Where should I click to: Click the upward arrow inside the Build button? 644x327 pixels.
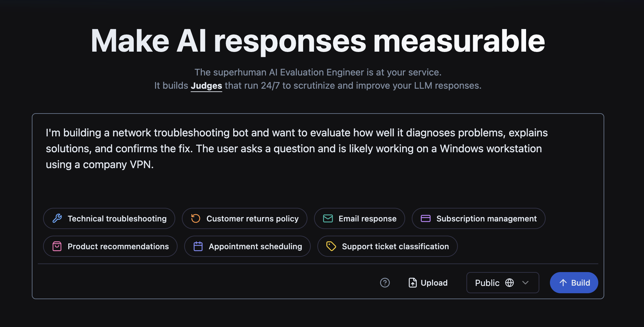[563, 283]
